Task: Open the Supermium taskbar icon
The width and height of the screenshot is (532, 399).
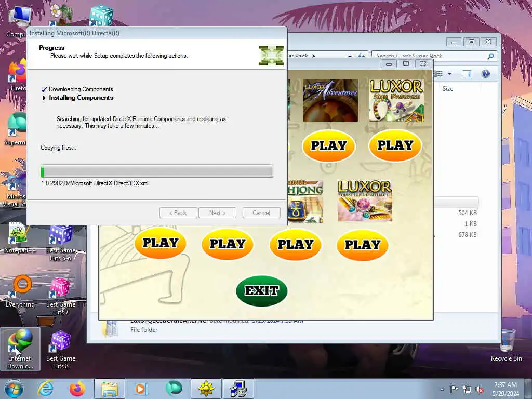Action: point(174,389)
